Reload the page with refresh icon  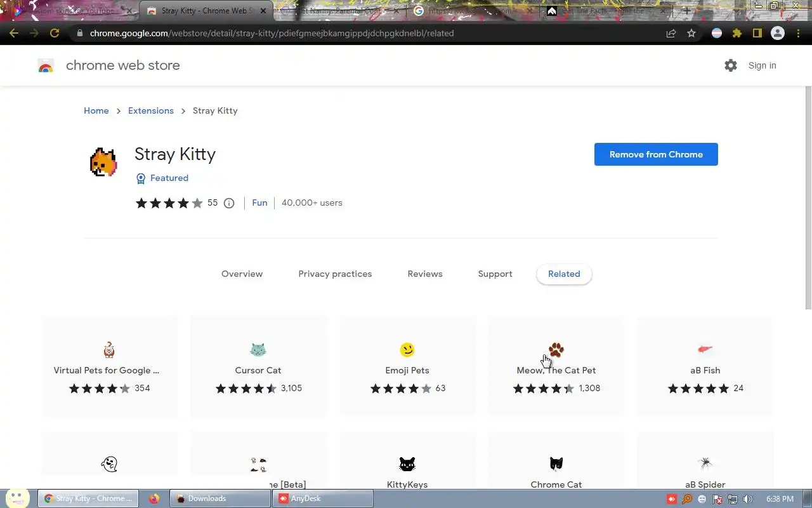click(55, 33)
